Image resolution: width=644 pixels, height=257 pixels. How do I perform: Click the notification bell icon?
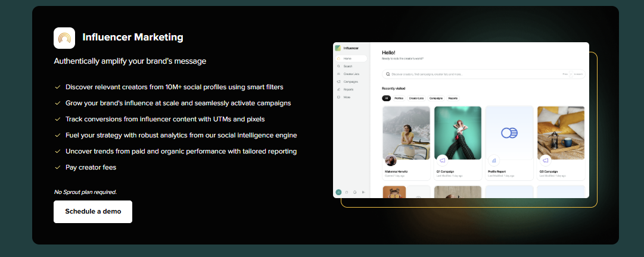tap(355, 192)
